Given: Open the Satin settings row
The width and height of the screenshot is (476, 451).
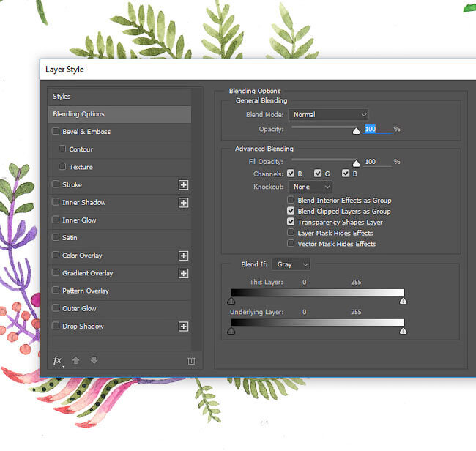Looking at the screenshot, I should pyautogui.click(x=119, y=238).
